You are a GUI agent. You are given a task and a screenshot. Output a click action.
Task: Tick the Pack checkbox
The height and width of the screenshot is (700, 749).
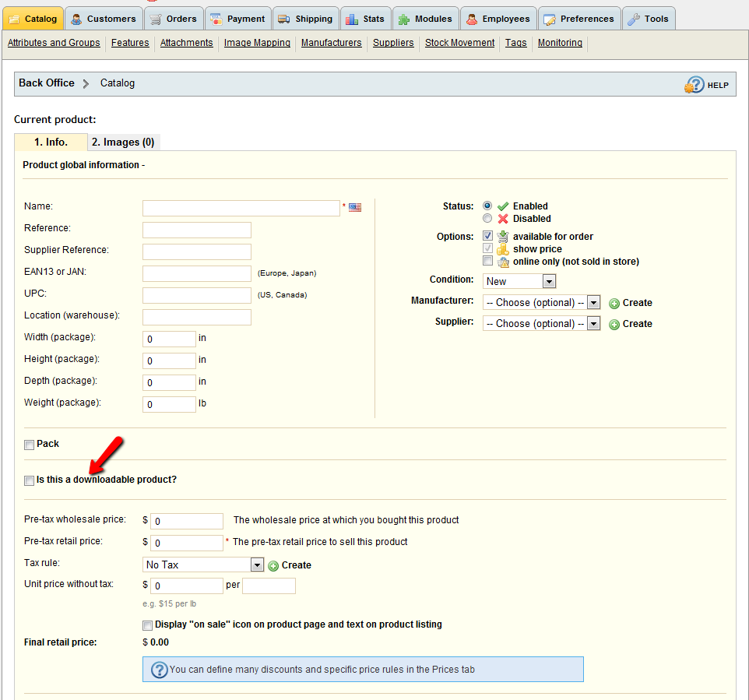29,445
